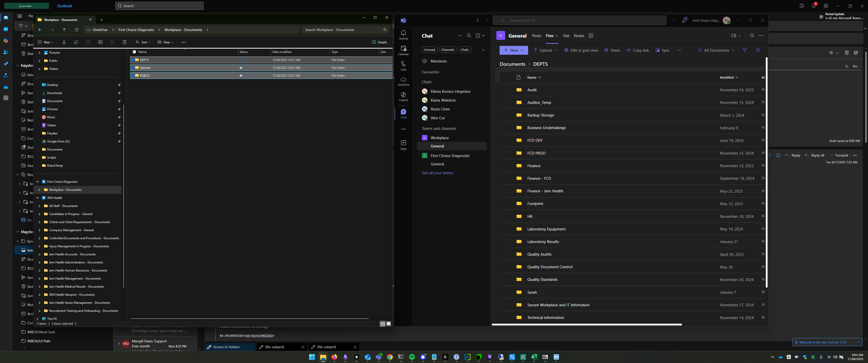This screenshot has width=868, height=363.
Task: Click the Teams search box
Action: (579, 20)
